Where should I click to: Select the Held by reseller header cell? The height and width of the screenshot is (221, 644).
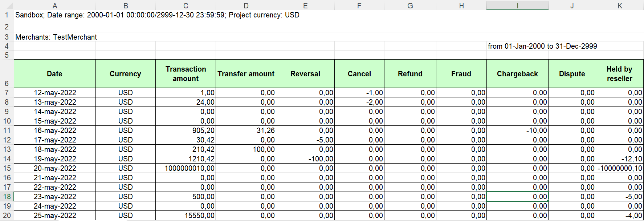(x=619, y=74)
